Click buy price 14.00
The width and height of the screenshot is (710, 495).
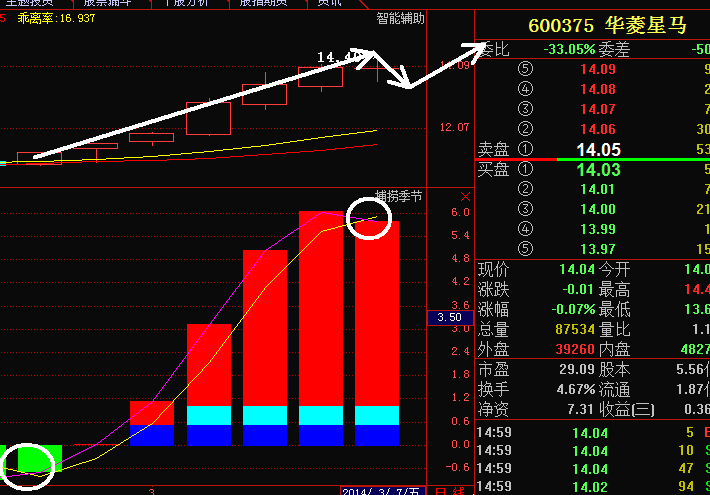598,209
